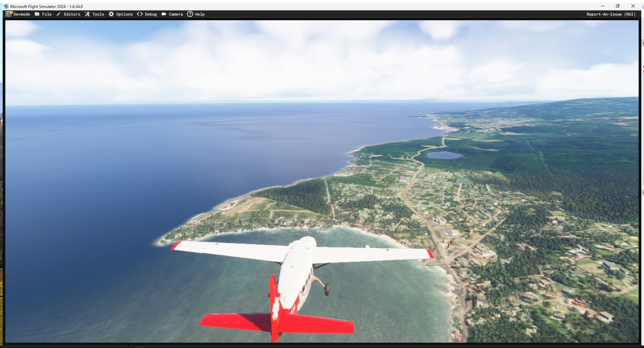Image resolution: width=644 pixels, height=348 pixels.
Task: Click the Flight Simulator title bar icon
Action: tap(6, 6)
